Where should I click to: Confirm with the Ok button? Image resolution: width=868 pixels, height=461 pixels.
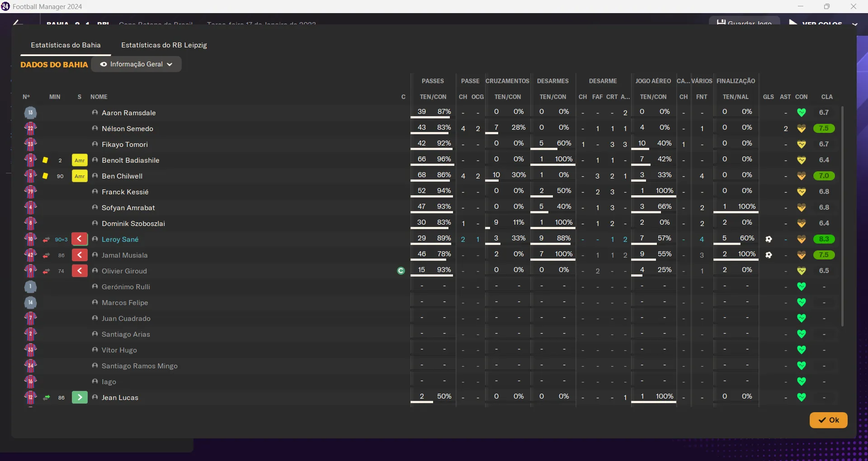(x=828, y=420)
